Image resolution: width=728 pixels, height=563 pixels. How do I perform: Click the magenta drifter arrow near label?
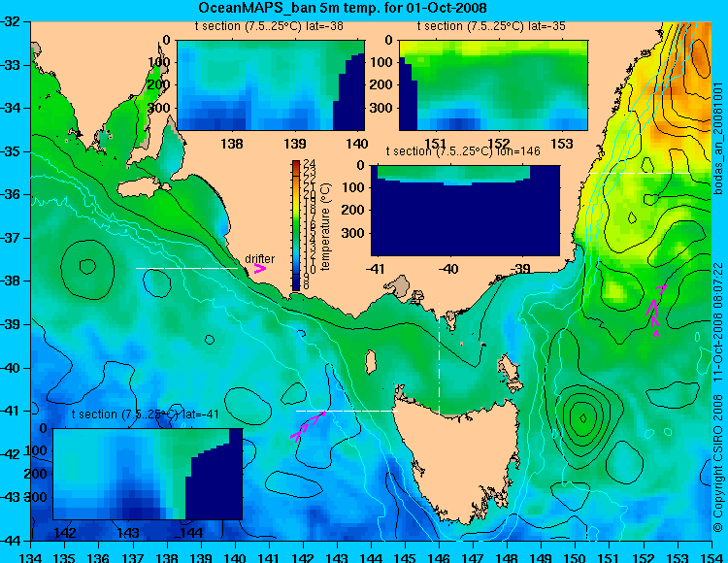point(259,269)
